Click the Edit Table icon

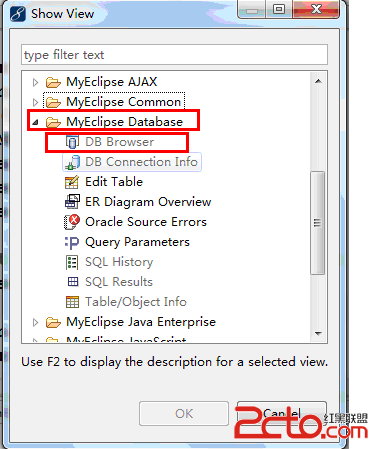pyautogui.click(x=72, y=182)
